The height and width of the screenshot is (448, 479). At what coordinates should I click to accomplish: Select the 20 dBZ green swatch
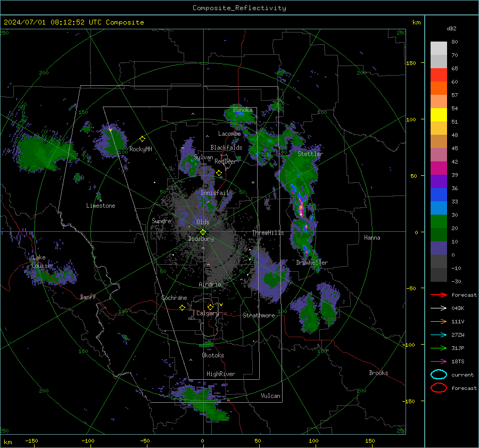[439, 234]
